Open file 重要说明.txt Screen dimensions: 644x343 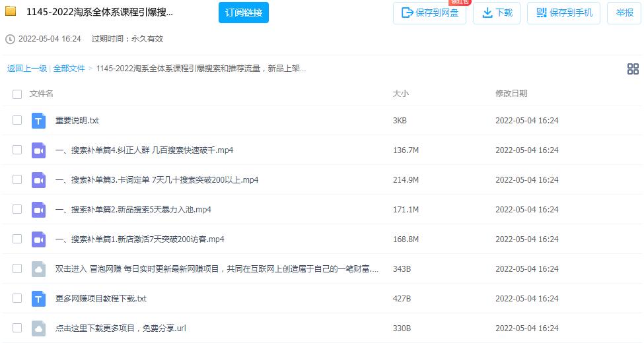pos(77,121)
